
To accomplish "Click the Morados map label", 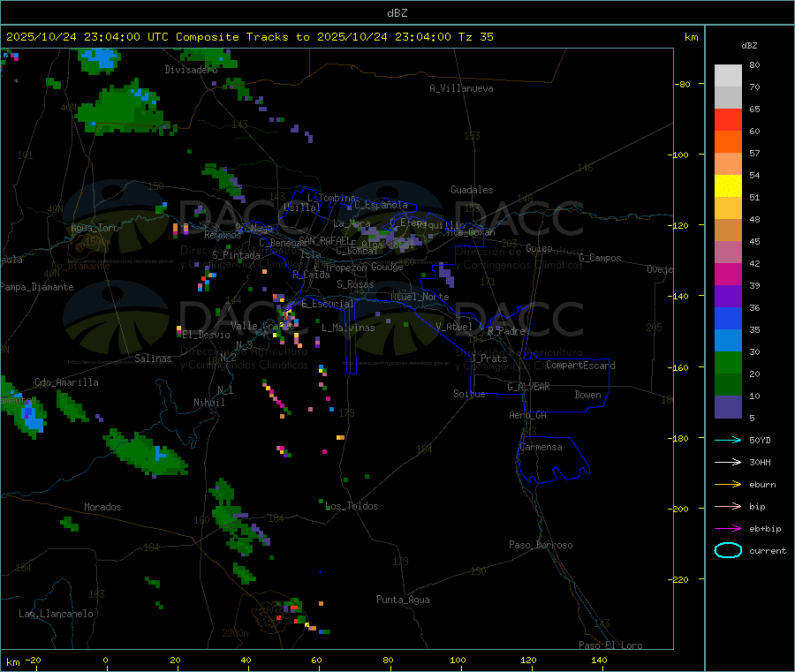I will (x=103, y=507).
